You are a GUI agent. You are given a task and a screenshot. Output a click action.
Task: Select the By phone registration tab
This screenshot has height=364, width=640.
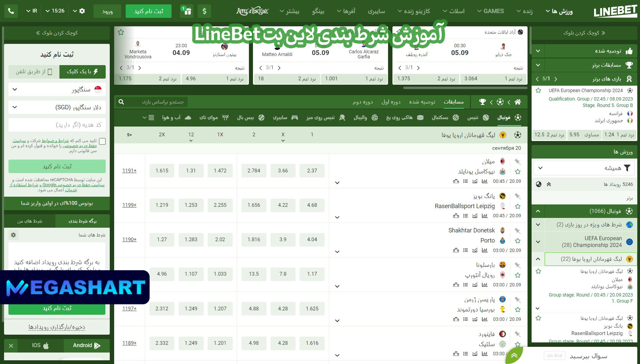(34, 72)
